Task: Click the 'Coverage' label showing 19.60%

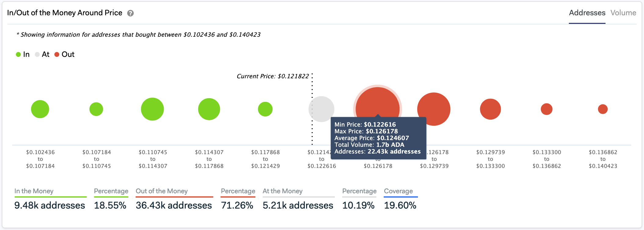Action: 398,191
